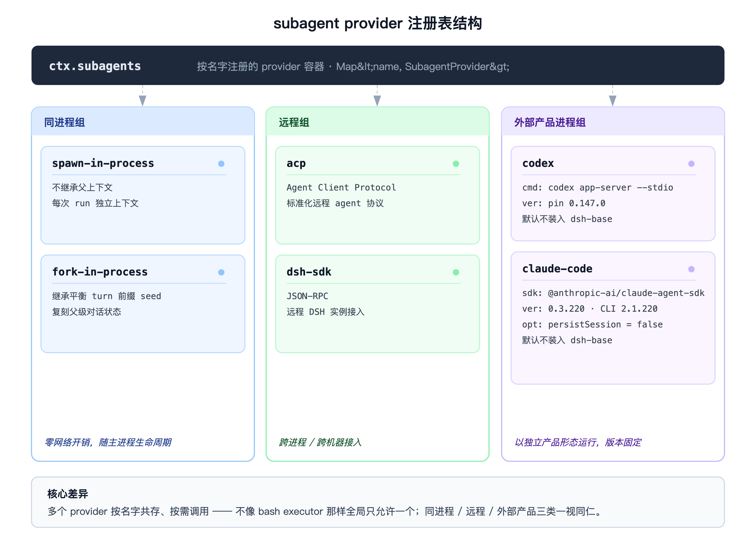Viewport: 756px width, 551px height.
Task: Select the acp card title
Action: (296, 163)
